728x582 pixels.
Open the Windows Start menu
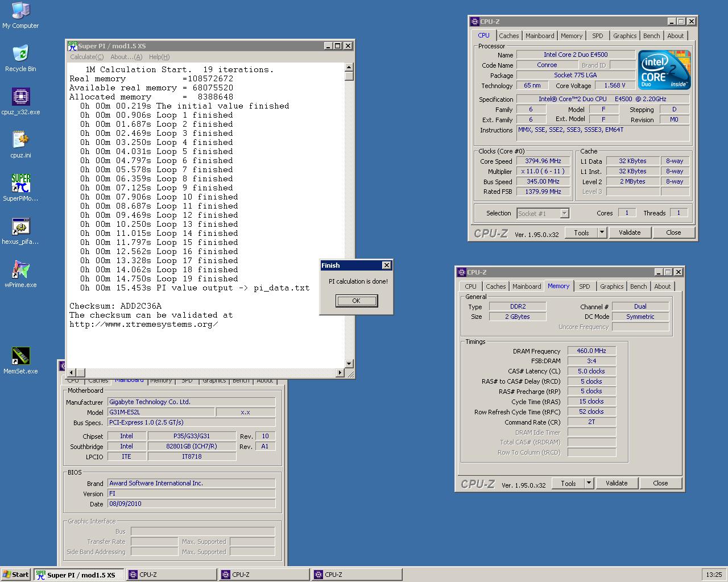coord(16,575)
